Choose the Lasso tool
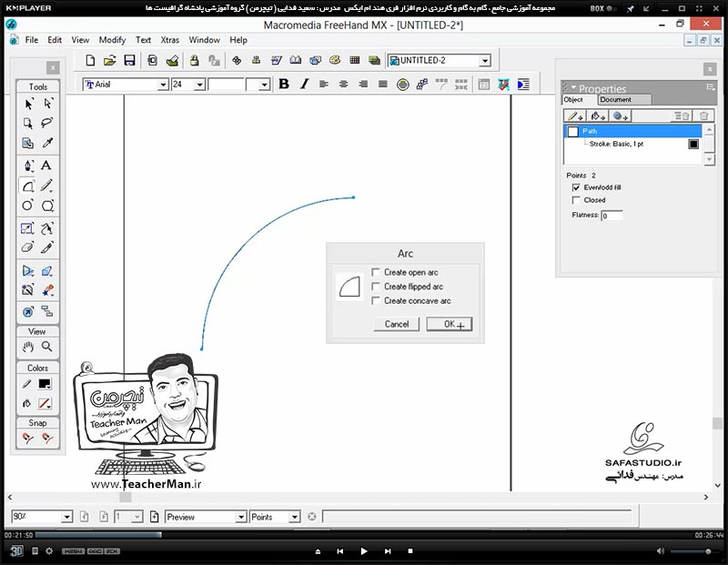728x565 pixels. click(47, 123)
